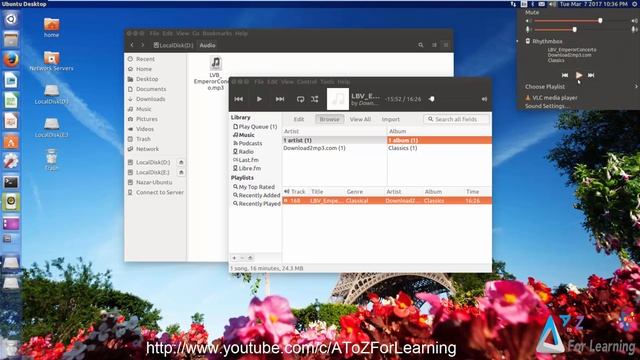Open Libre.fm in Rhythmbox sidebar

pyautogui.click(x=247, y=168)
